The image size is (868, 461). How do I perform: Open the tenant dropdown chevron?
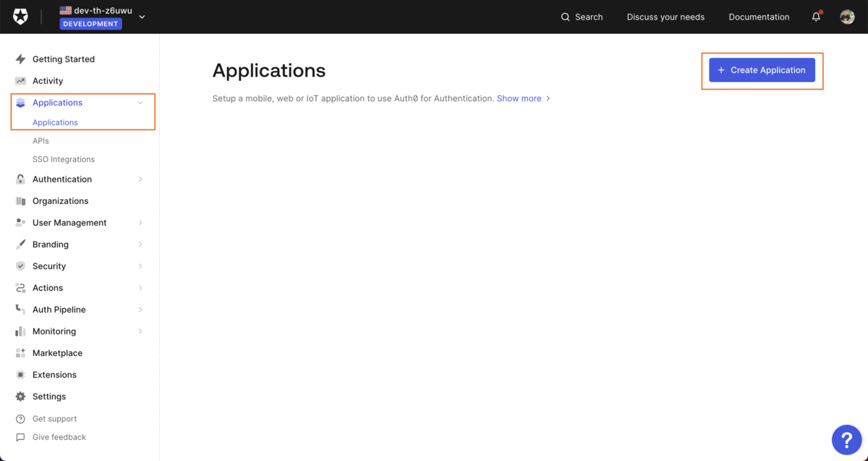click(142, 17)
